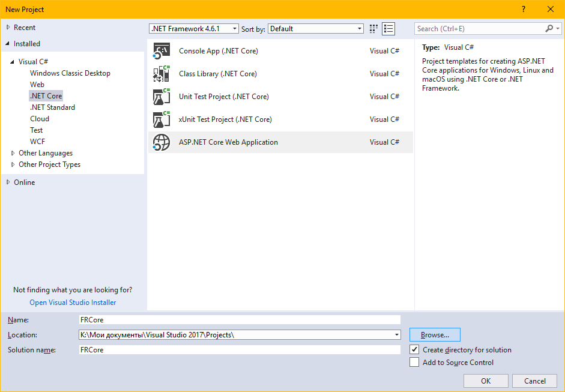Select Unit Test Project (.NET Core) name
This screenshot has width=565, height=392.
click(x=224, y=97)
